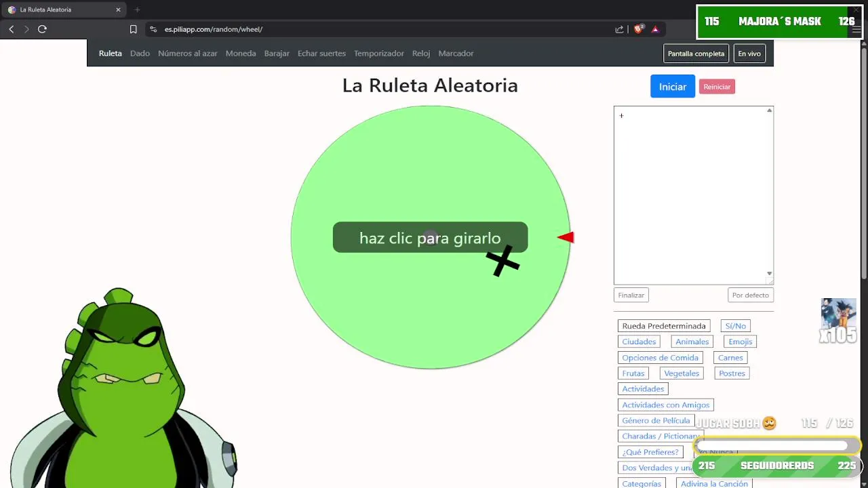868x488 pixels.
Task: Click the text area scroll up arrow
Action: pyautogui.click(x=769, y=110)
